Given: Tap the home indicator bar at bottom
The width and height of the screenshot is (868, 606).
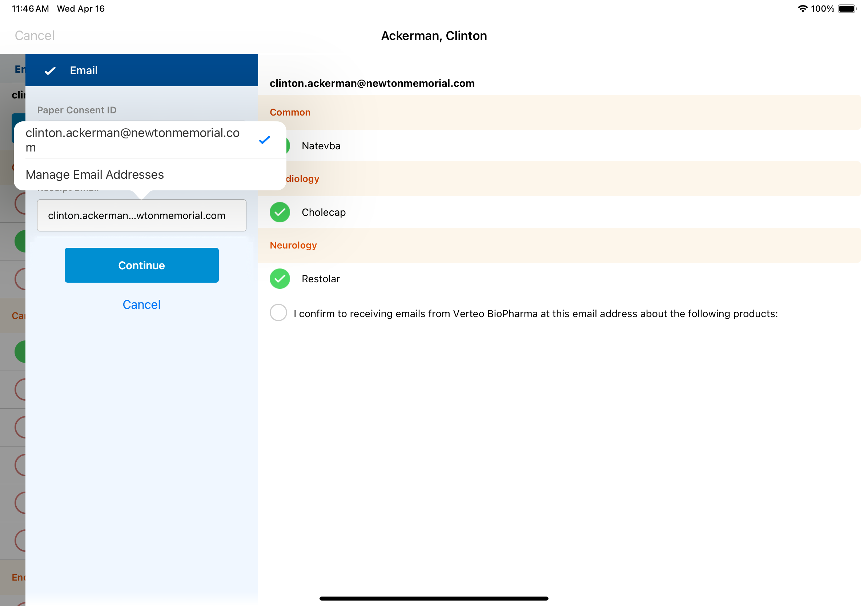Looking at the screenshot, I should pyautogui.click(x=434, y=598).
